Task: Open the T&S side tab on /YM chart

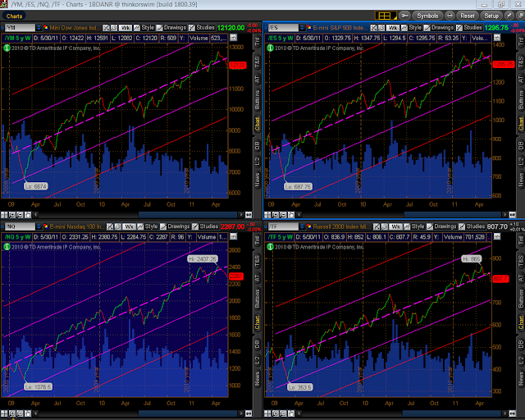Action: click(257, 62)
